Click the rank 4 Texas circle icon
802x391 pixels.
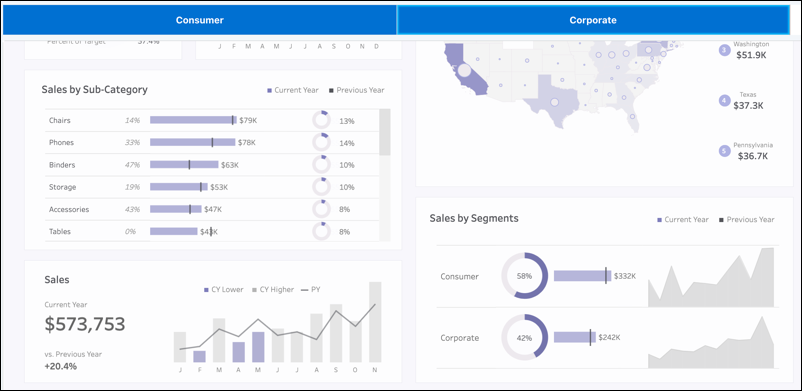pyautogui.click(x=724, y=100)
